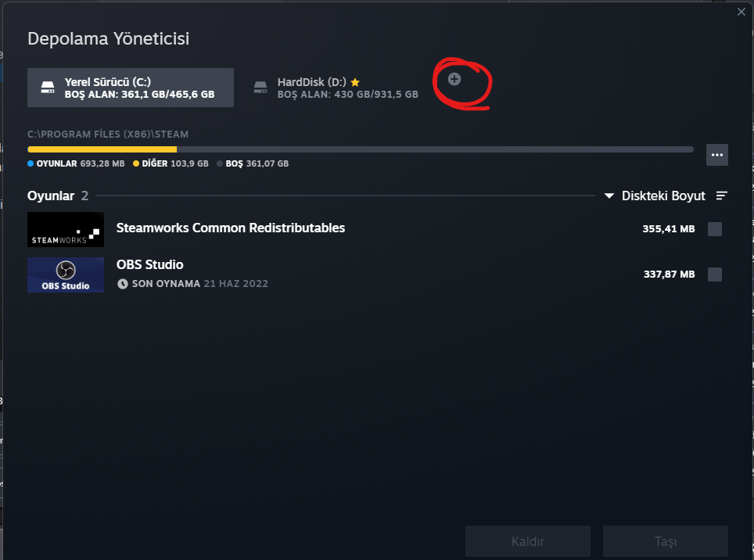Click the sort order lines icon
Screen dimensions: 754x560
click(x=721, y=196)
